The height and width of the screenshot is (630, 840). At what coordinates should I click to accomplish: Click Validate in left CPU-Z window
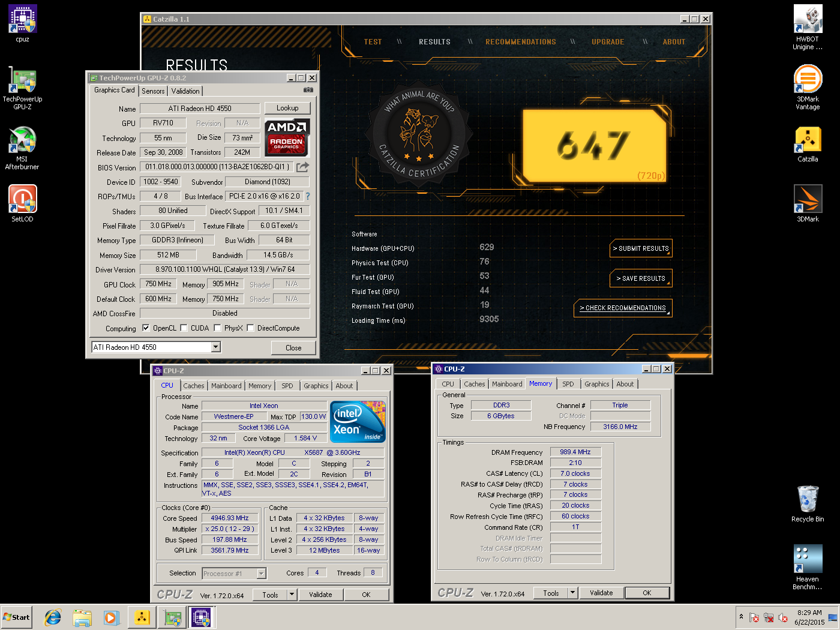[x=320, y=595]
